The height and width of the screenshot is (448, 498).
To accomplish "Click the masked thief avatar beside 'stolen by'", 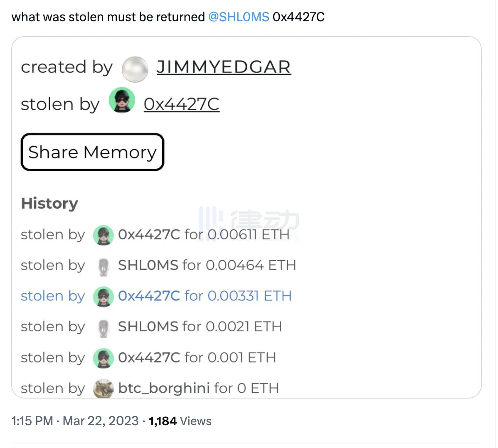I will (121, 100).
